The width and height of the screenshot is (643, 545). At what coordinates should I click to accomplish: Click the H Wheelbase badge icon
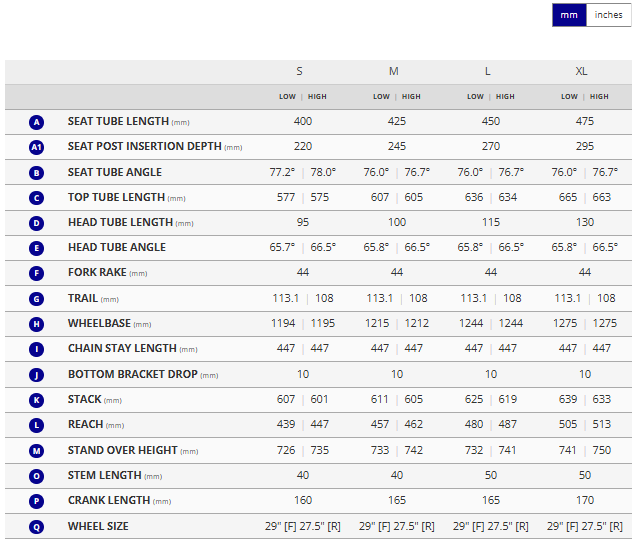pyautogui.click(x=37, y=324)
